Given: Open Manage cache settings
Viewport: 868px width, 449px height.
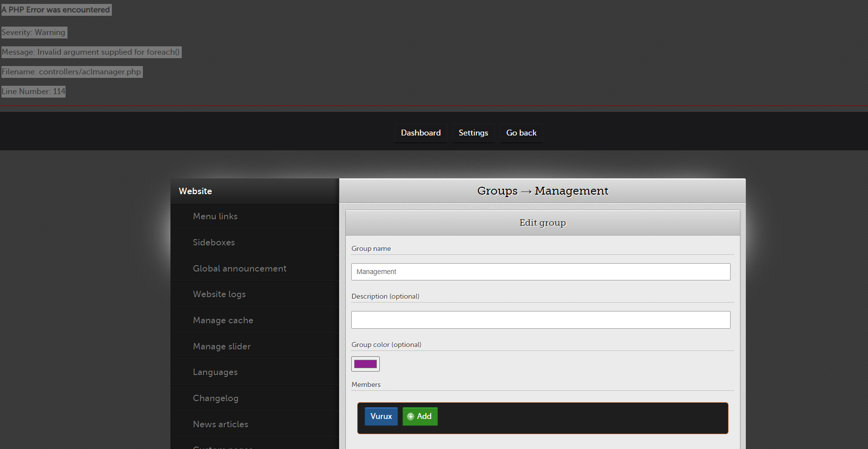Looking at the screenshot, I should pyautogui.click(x=223, y=320).
